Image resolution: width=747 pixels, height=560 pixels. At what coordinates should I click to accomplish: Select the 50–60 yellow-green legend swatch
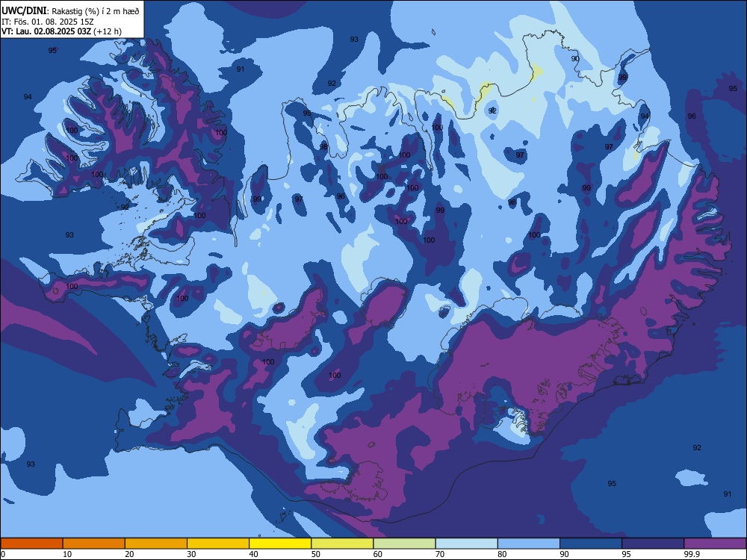(x=342, y=544)
